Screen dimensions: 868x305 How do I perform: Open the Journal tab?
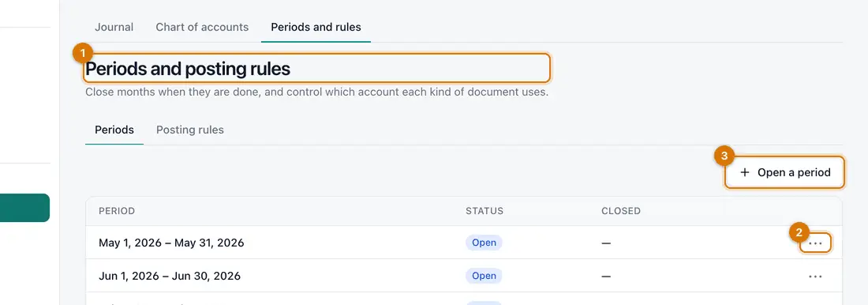[114, 27]
